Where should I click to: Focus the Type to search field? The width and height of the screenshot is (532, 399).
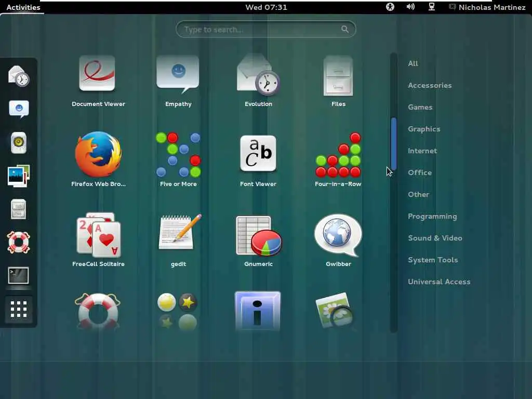click(266, 30)
